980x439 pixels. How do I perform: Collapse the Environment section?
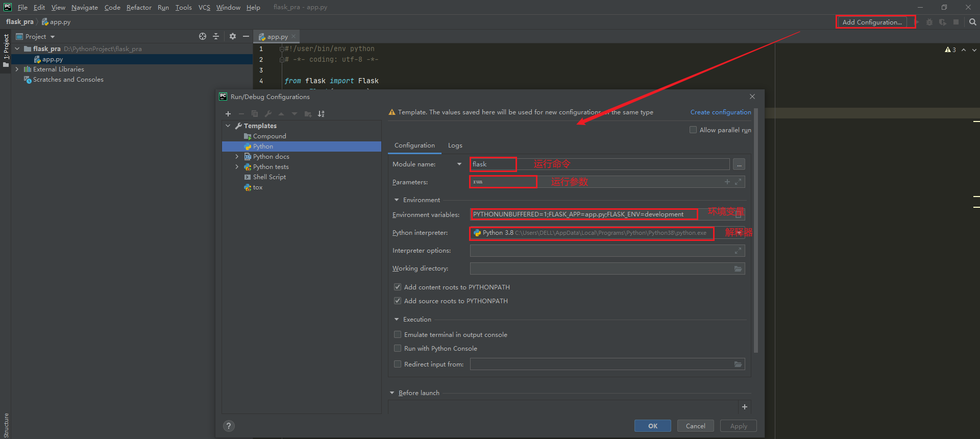point(397,200)
